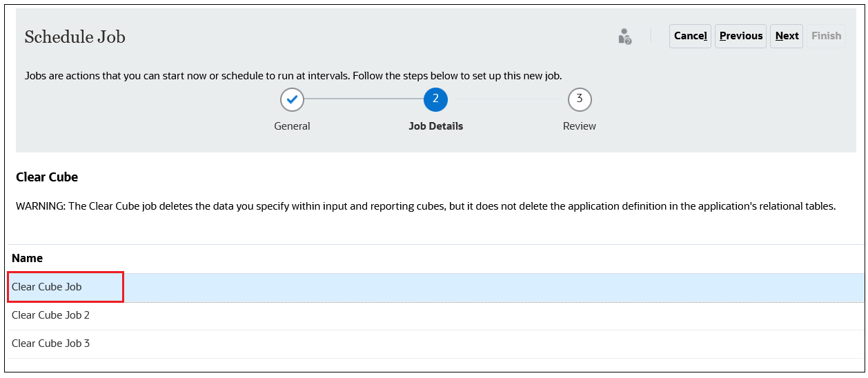This screenshot has height=378, width=868.
Task: Pick Clear Cube Job 3 from list
Action: (51, 344)
